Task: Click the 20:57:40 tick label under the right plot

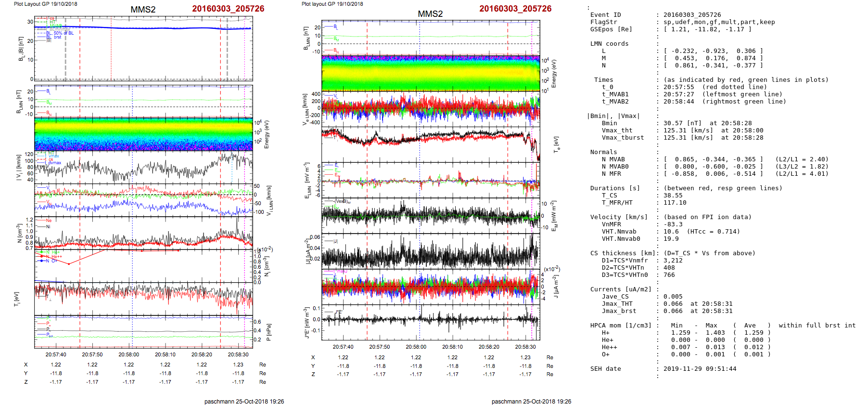Action: click(x=343, y=347)
